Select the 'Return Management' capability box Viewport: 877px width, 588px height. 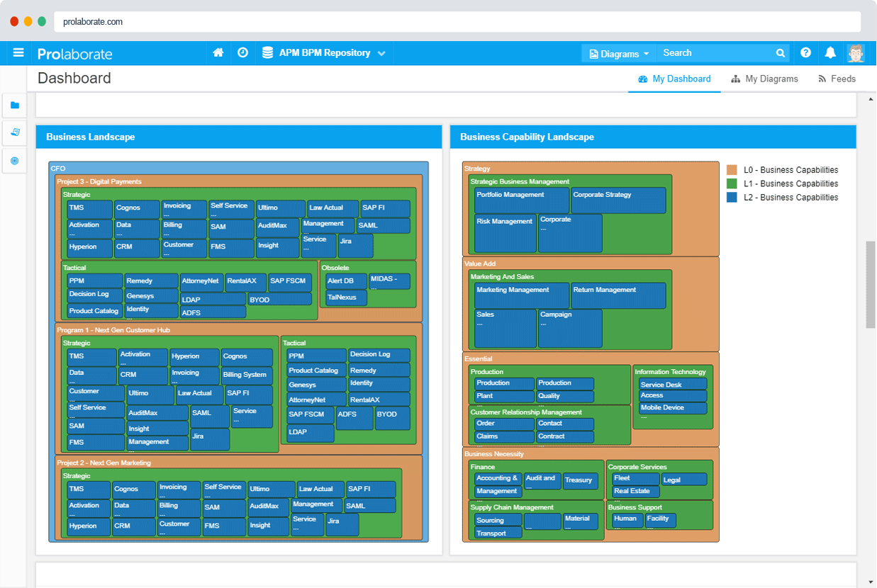point(619,295)
